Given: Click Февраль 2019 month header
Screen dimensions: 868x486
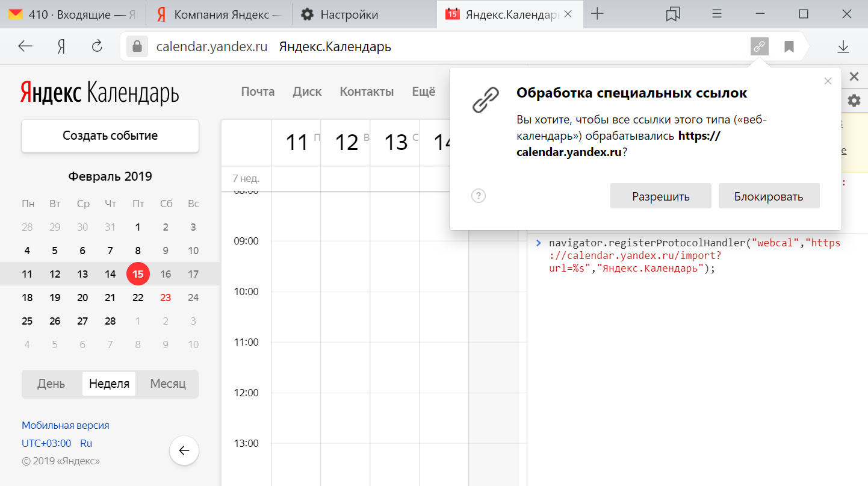Looking at the screenshot, I should 110,176.
